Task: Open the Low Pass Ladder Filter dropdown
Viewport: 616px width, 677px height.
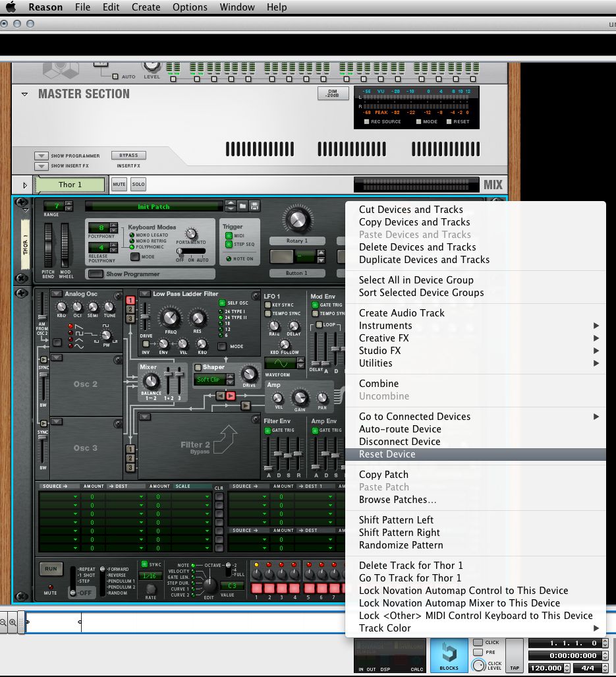Action: point(144,293)
